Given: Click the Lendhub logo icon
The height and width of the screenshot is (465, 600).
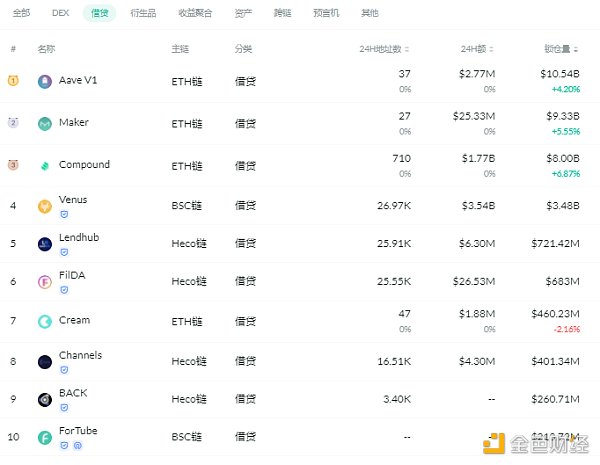Looking at the screenshot, I should (x=45, y=244).
